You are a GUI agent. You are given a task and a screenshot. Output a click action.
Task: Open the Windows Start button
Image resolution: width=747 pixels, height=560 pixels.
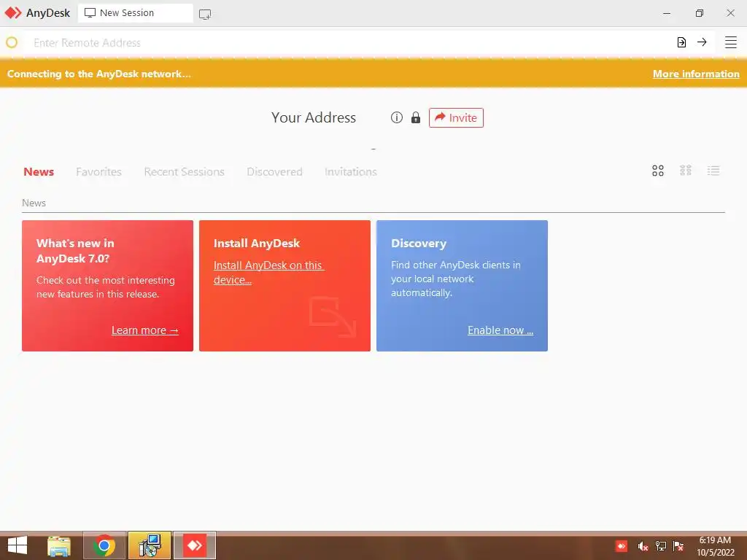pyautogui.click(x=18, y=545)
